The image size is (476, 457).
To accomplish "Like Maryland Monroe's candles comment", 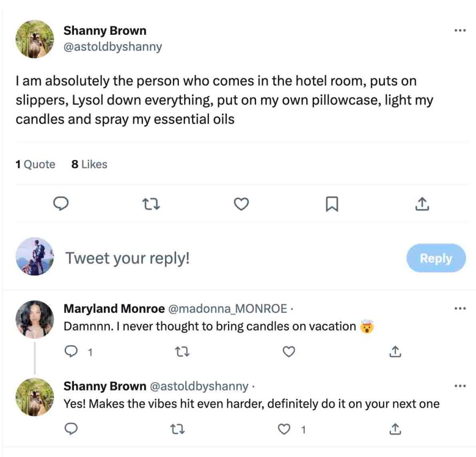I will coord(289,352).
